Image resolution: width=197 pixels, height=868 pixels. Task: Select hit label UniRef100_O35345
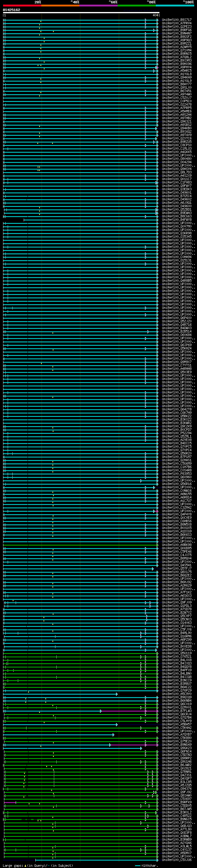177,236
